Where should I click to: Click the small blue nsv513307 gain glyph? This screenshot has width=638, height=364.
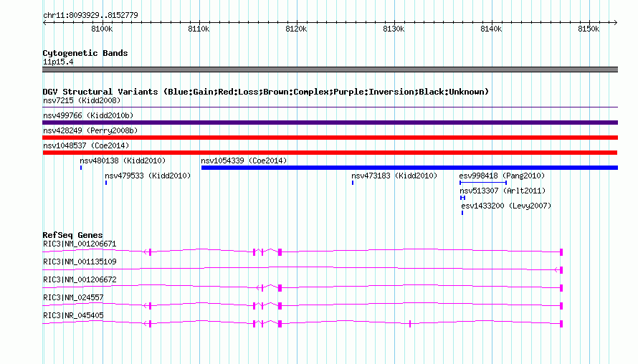462,198
